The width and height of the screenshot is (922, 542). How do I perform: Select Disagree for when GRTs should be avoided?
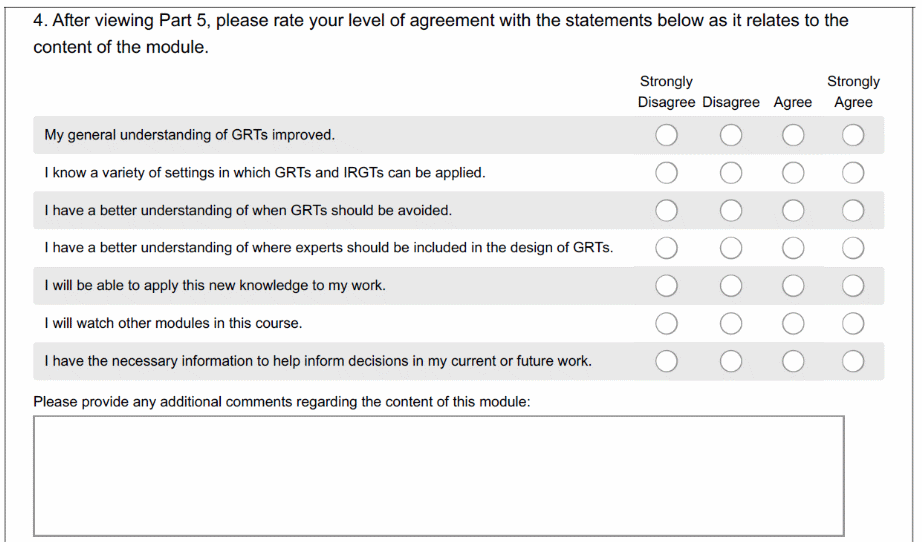click(x=731, y=211)
